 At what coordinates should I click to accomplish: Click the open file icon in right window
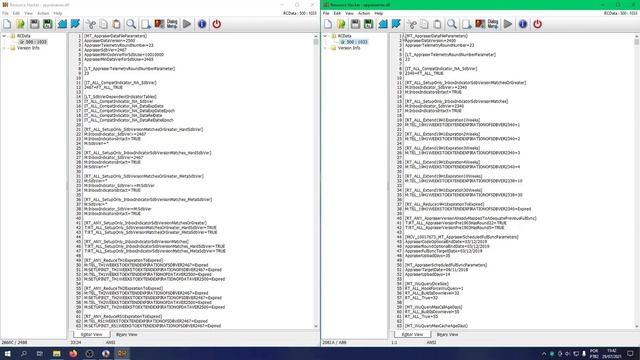coord(341,24)
